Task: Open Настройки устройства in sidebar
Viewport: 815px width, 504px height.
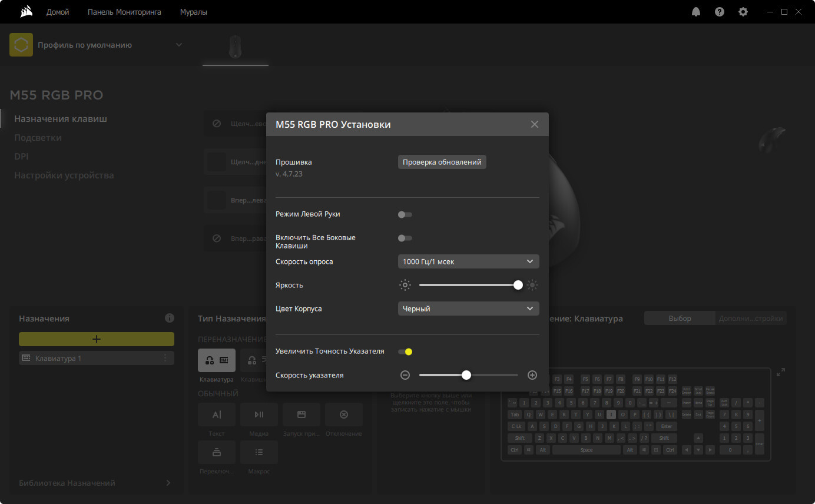Action: [64, 175]
